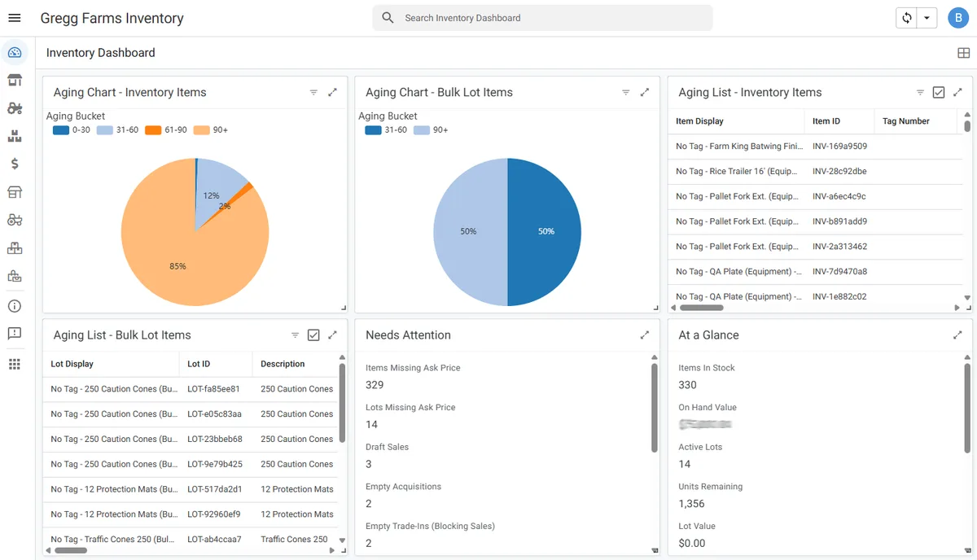Click the At a Glance vertical scrollbar
The image size is (977, 560).
click(x=967, y=407)
